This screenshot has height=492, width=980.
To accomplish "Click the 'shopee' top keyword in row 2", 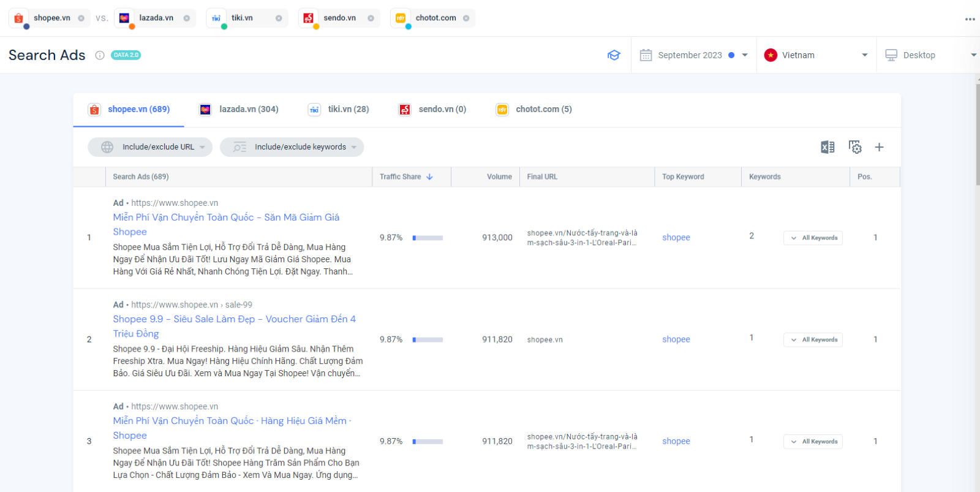I will (x=676, y=339).
